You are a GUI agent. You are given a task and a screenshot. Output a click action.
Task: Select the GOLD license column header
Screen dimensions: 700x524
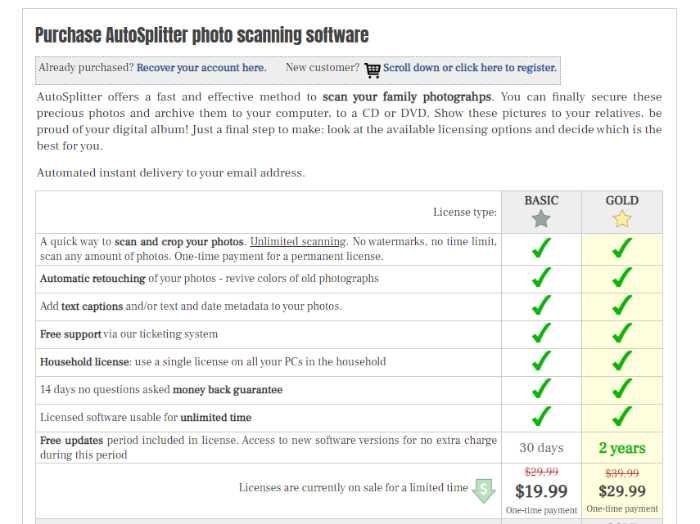click(622, 200)
